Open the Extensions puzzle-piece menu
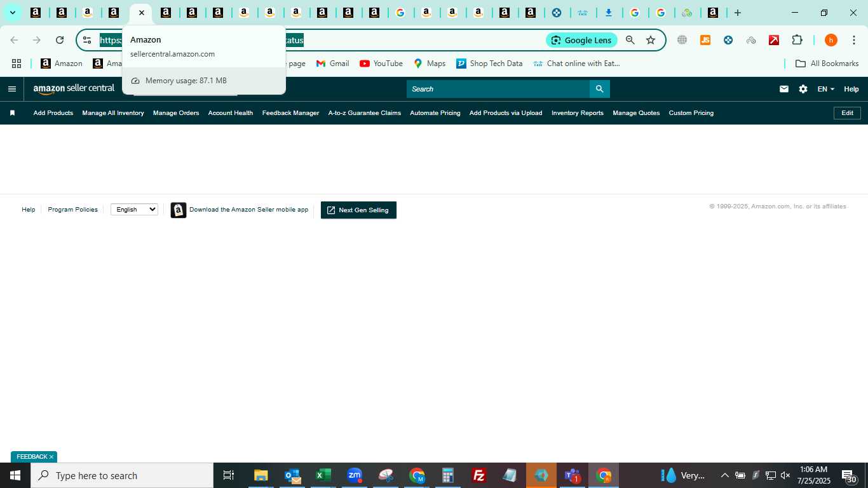The image size is (868, 488). coord(797,40)
